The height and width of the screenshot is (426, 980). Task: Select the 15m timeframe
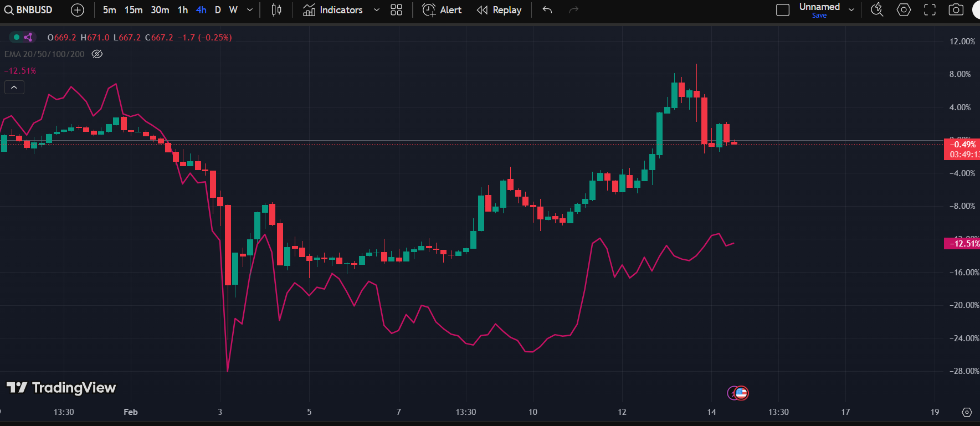(x=134, y=10)
